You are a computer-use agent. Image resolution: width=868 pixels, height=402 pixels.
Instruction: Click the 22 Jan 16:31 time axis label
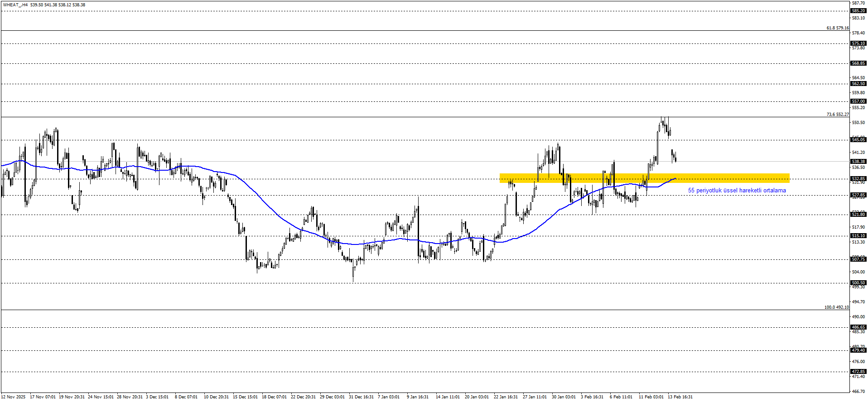506,397
